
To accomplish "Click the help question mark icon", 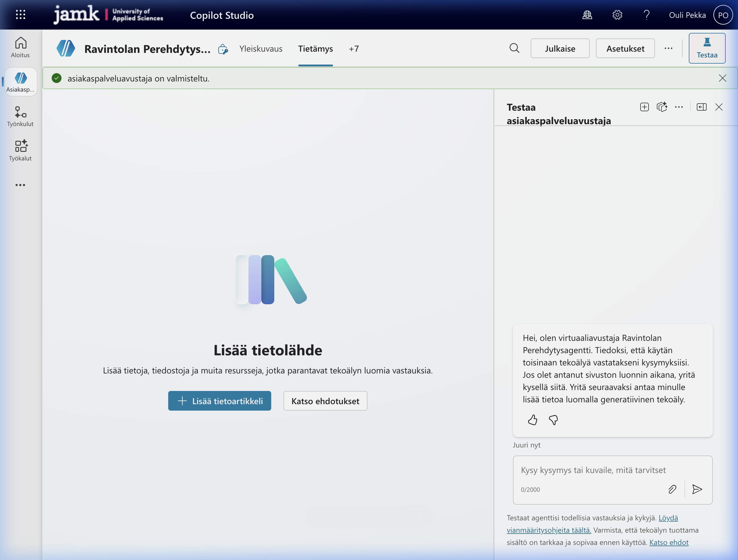I will (x=646, y=15).
